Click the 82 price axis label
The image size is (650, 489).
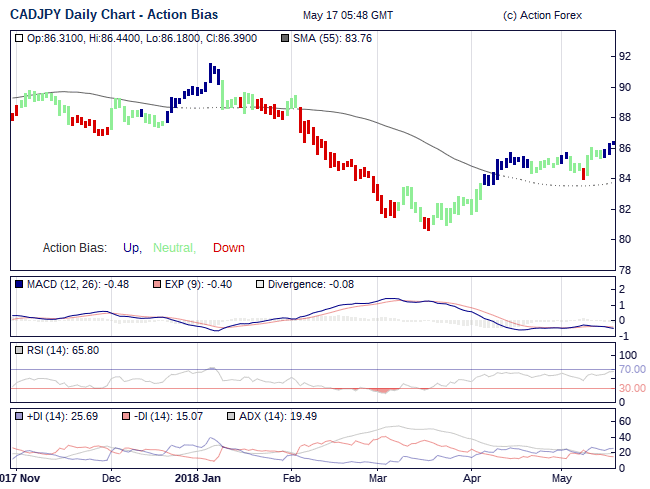point(625,209)
